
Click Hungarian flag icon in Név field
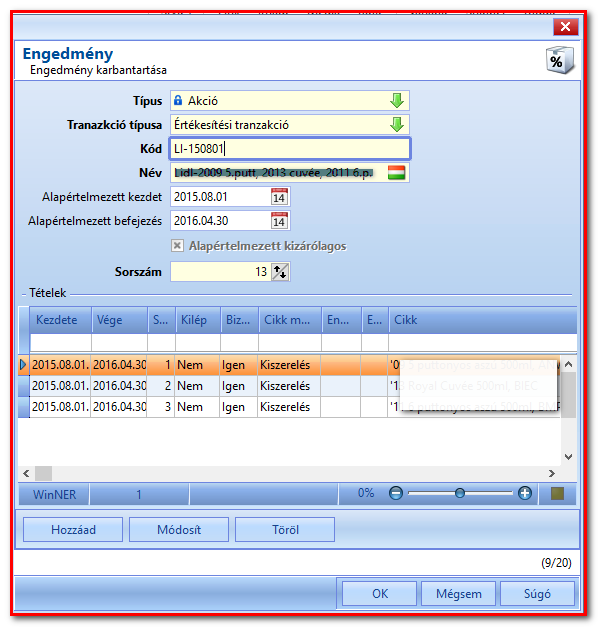396,173
